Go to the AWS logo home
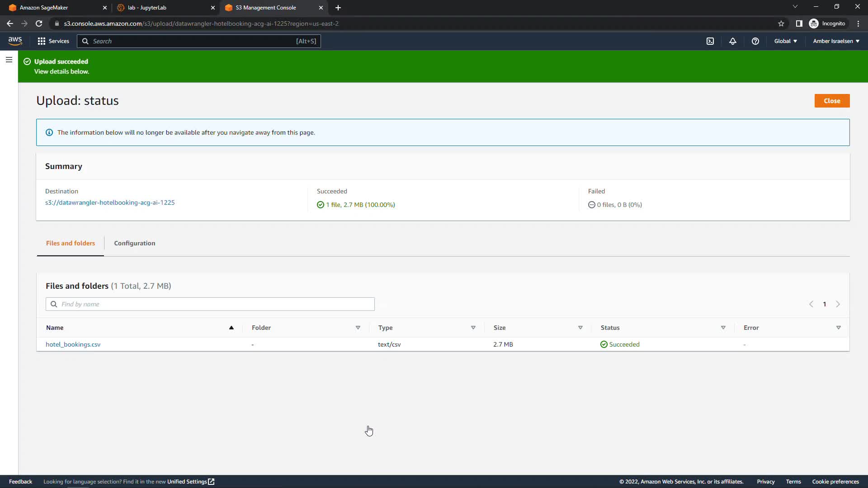The width and height of the screenshot is (868, 488). coord(15,41)
